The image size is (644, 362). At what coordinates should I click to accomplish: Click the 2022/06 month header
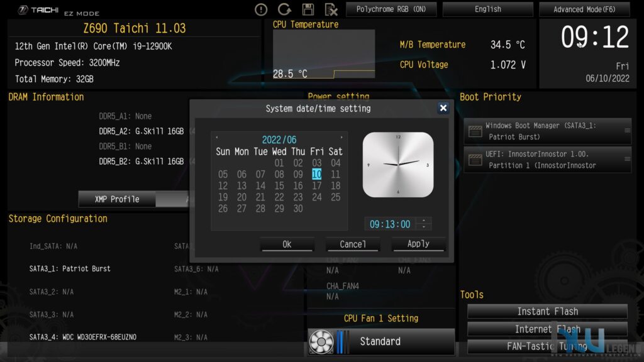coord(279,140)
